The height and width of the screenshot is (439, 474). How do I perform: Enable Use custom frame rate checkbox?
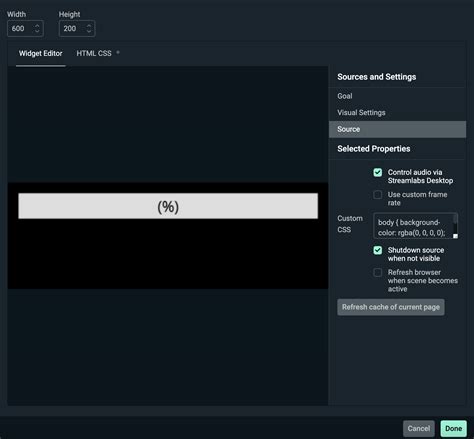[x=378, y=194]
